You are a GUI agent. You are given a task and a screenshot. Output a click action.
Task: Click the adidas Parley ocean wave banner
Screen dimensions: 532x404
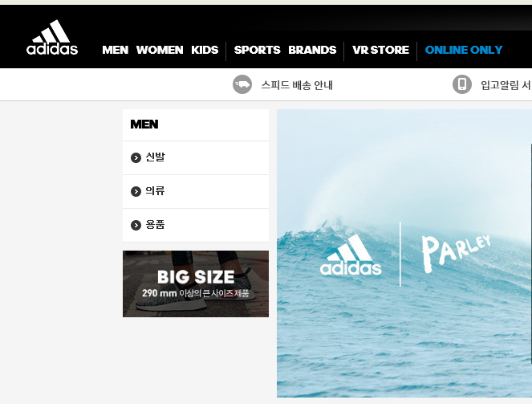(x=404, y=253)
